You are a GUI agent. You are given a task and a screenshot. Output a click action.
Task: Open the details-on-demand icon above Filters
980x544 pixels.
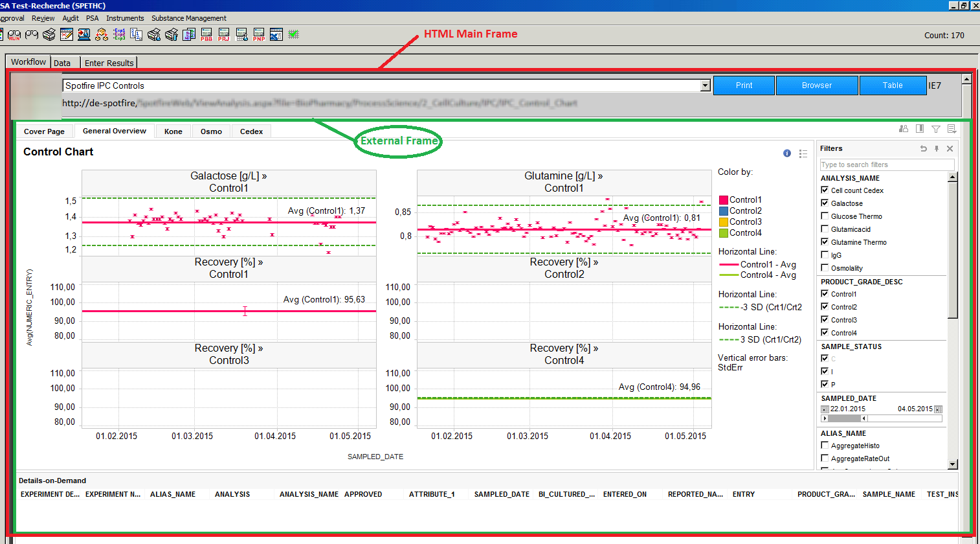click(952, 128)
